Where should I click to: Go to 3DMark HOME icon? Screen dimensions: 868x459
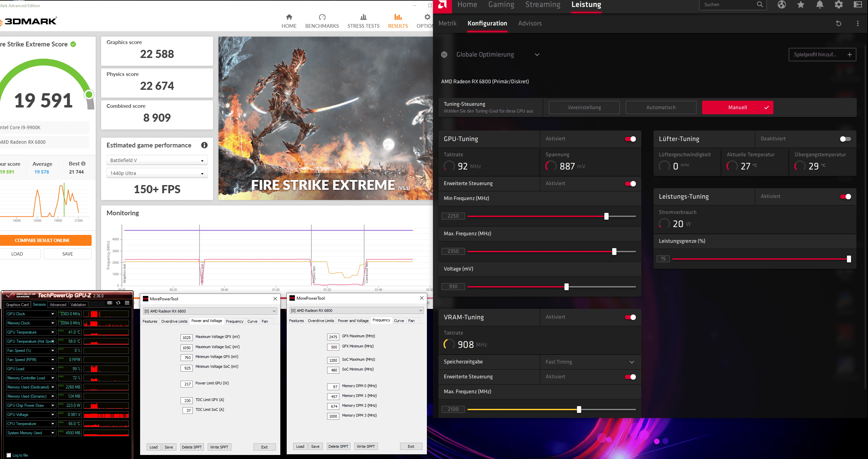[289, 17]
